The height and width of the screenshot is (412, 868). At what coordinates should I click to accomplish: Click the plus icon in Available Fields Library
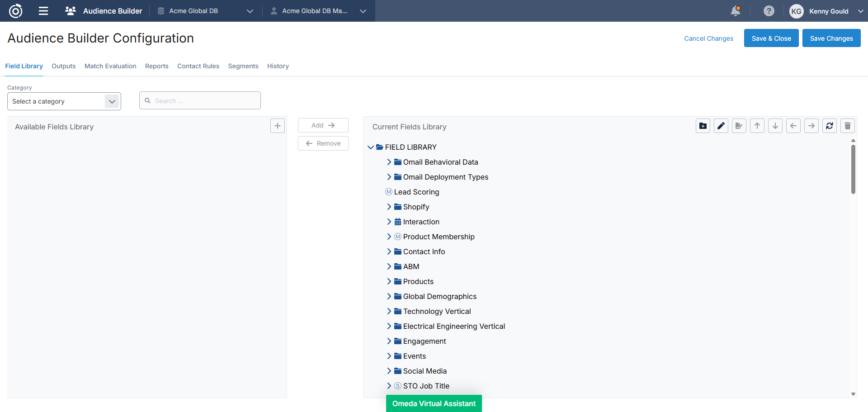pyautogui.click(x=277, y=126)
